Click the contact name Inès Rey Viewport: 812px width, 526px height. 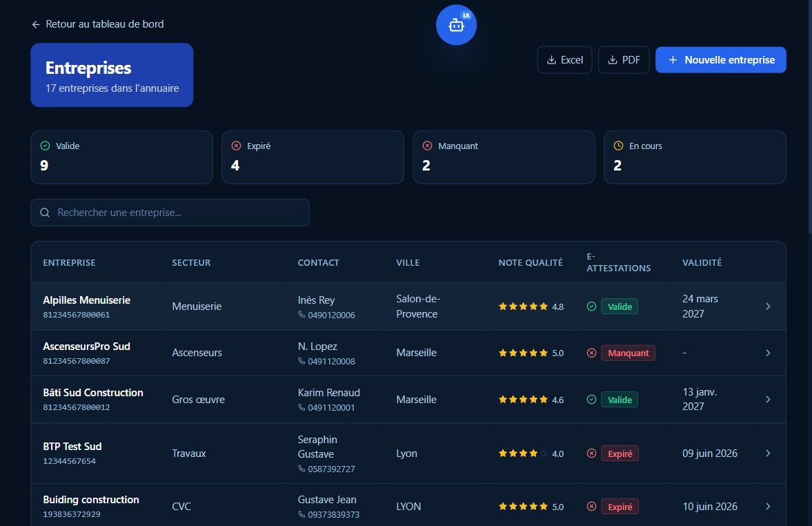click(316, 300)
